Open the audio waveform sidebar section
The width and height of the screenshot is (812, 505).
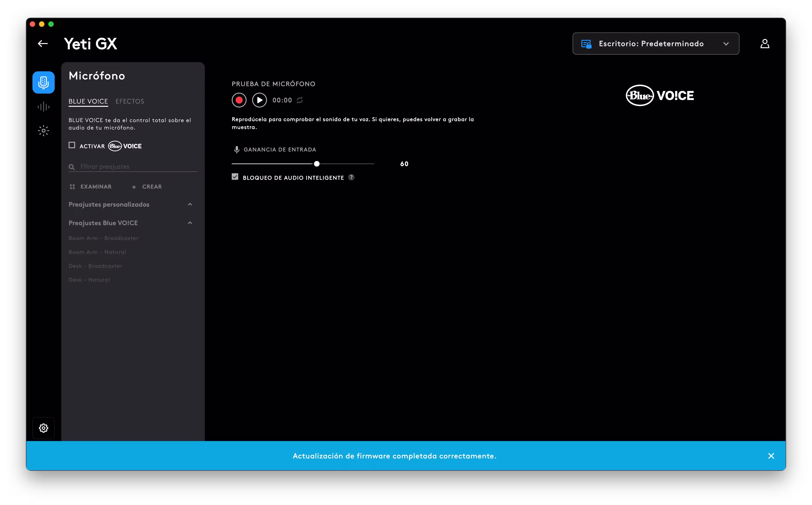click(x=43, y=107)
